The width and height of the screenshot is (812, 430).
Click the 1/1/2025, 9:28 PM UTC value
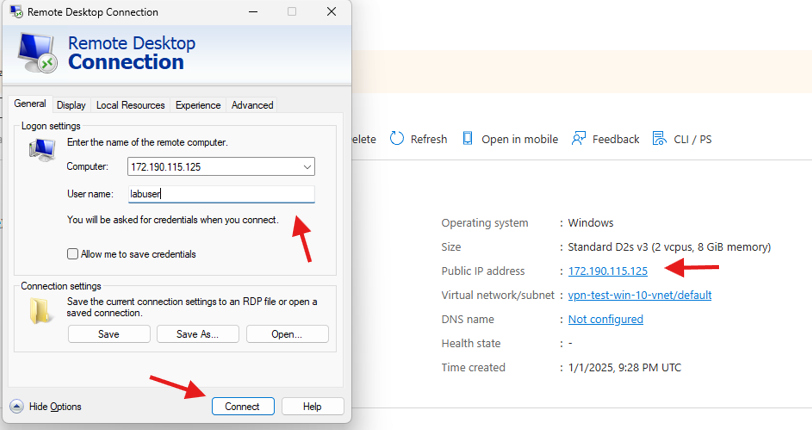625,367
